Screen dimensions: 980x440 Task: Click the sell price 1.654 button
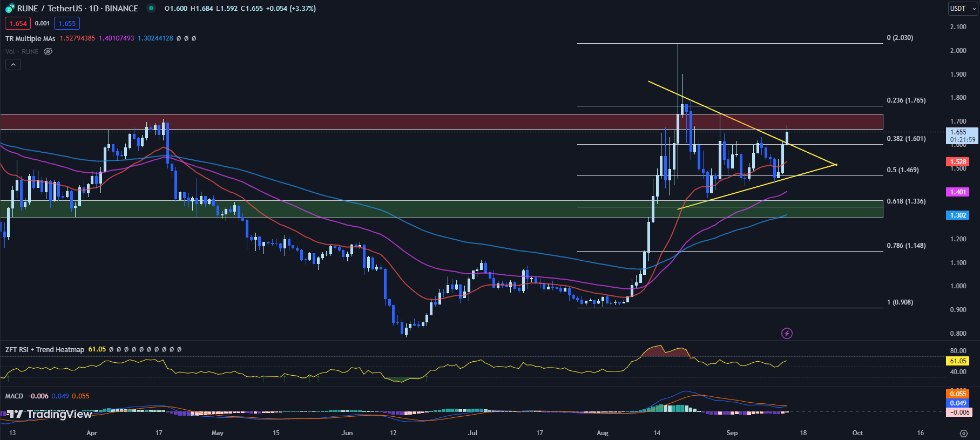[x=18, y=23]
